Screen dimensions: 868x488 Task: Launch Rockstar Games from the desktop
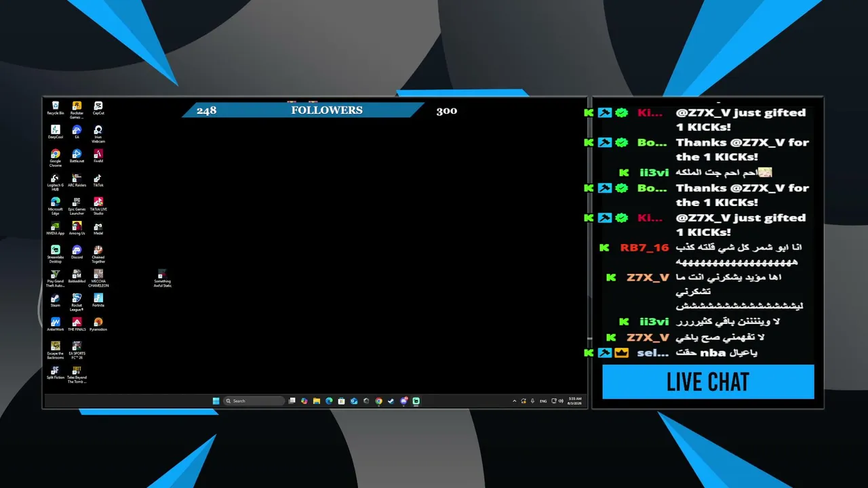click(x=77, y=110)
